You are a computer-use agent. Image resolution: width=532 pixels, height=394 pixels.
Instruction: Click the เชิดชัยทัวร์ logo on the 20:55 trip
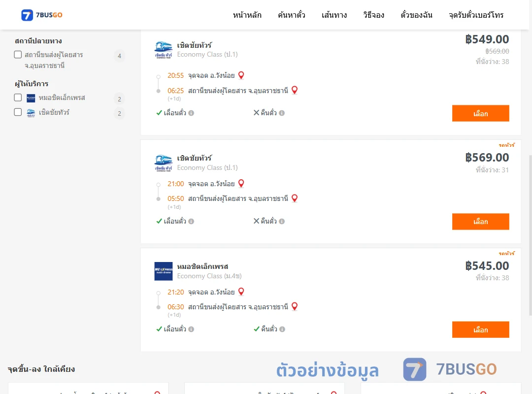pyautogui.click(x=163, y=50)
